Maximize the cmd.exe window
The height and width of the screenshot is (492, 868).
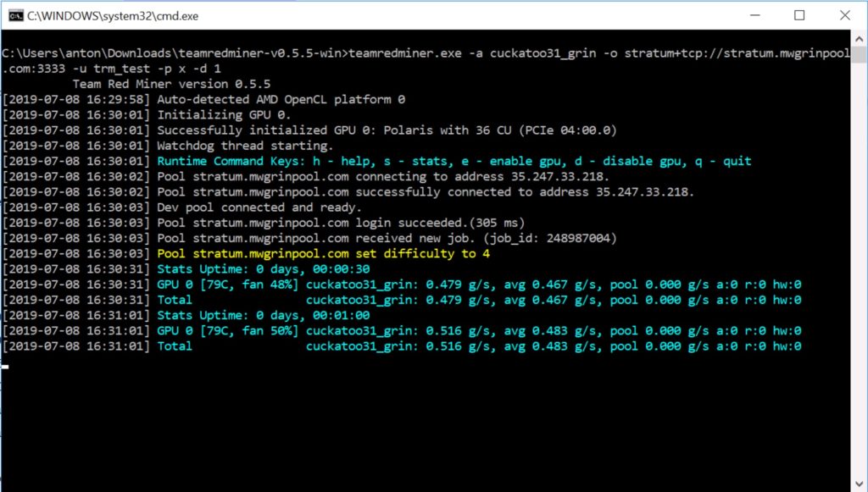[x=799, y=15]
